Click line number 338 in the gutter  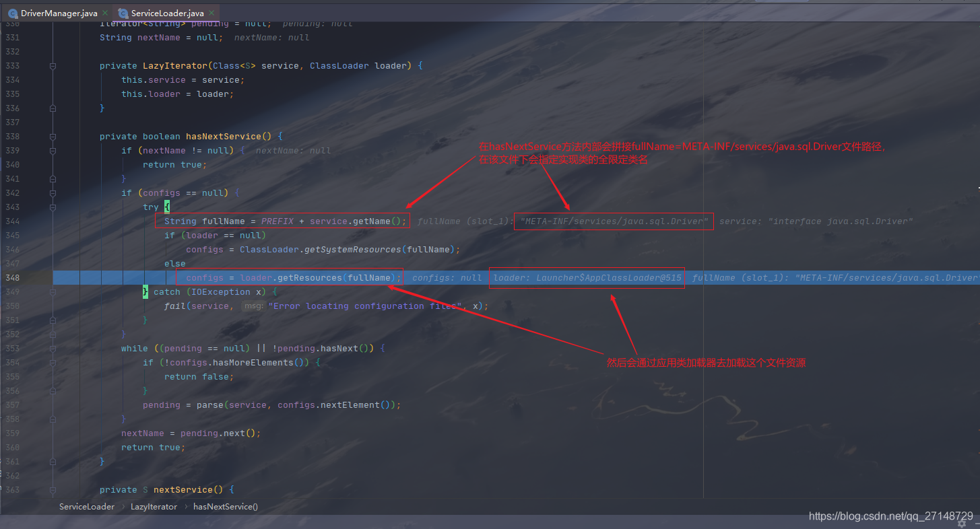(x=12, y=137)
